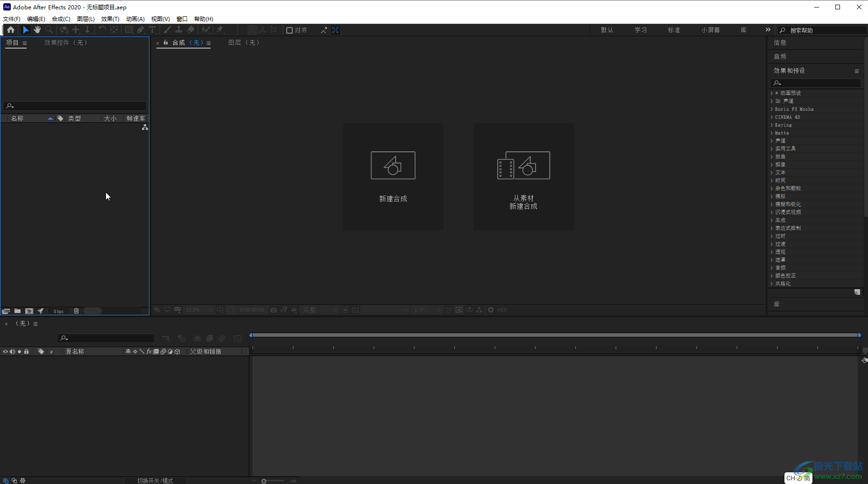Select the Rotation tool

point(102,30)
